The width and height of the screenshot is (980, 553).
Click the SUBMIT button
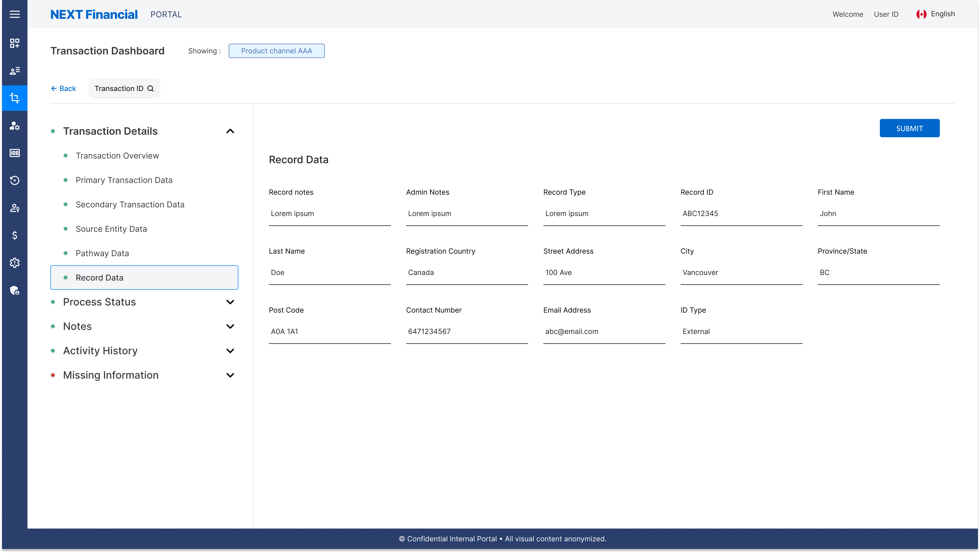coord(910,128)
